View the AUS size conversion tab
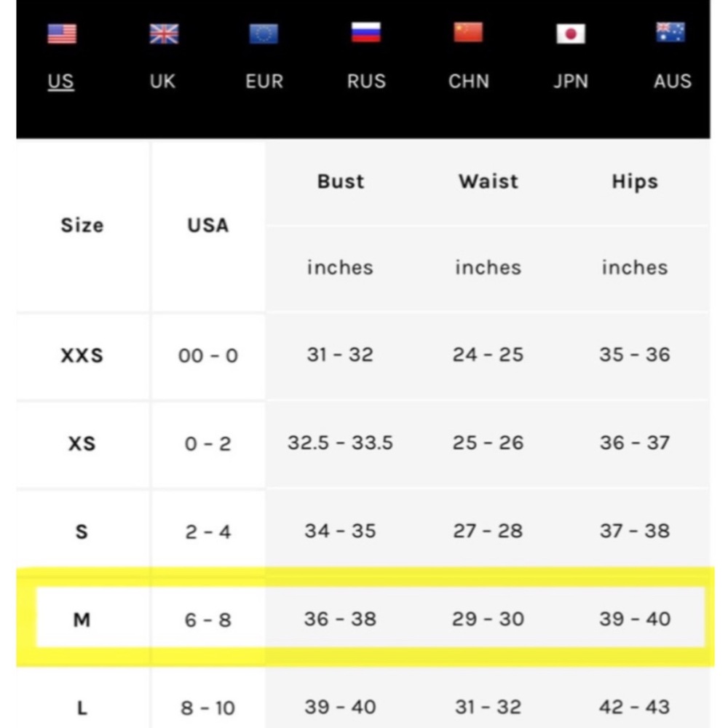 coord(672,82)
